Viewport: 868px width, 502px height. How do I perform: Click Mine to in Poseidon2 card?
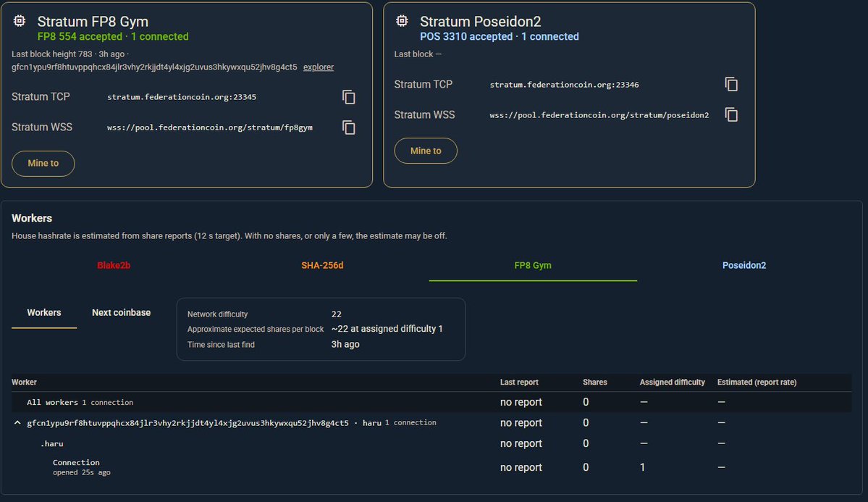426,151
